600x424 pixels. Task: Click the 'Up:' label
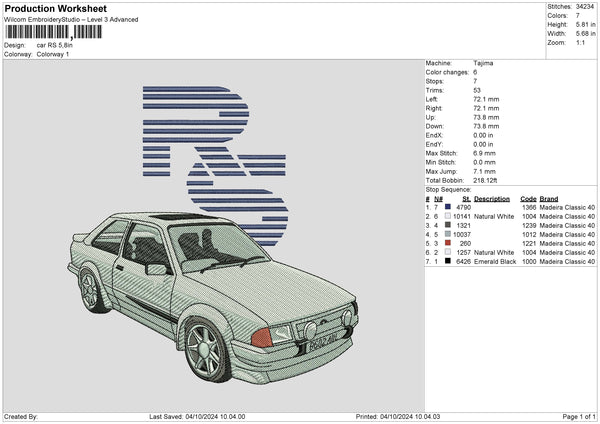(430, 117)
